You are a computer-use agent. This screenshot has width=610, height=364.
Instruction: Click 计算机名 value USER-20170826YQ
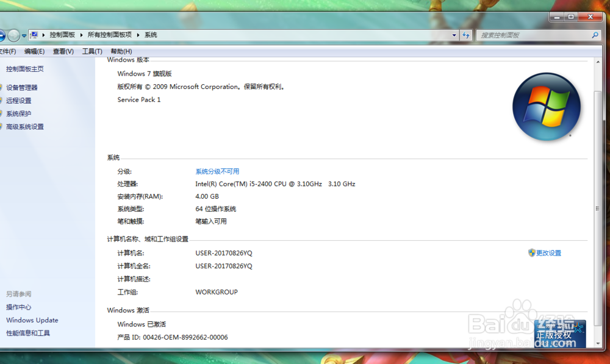[x=224, y=253]
